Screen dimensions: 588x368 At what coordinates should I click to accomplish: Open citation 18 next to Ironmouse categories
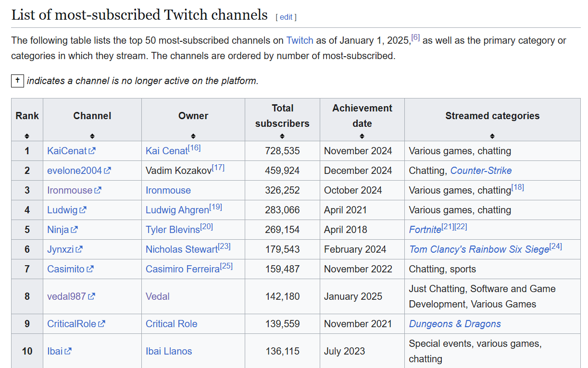pyautogui.click(x=518, y=187)
